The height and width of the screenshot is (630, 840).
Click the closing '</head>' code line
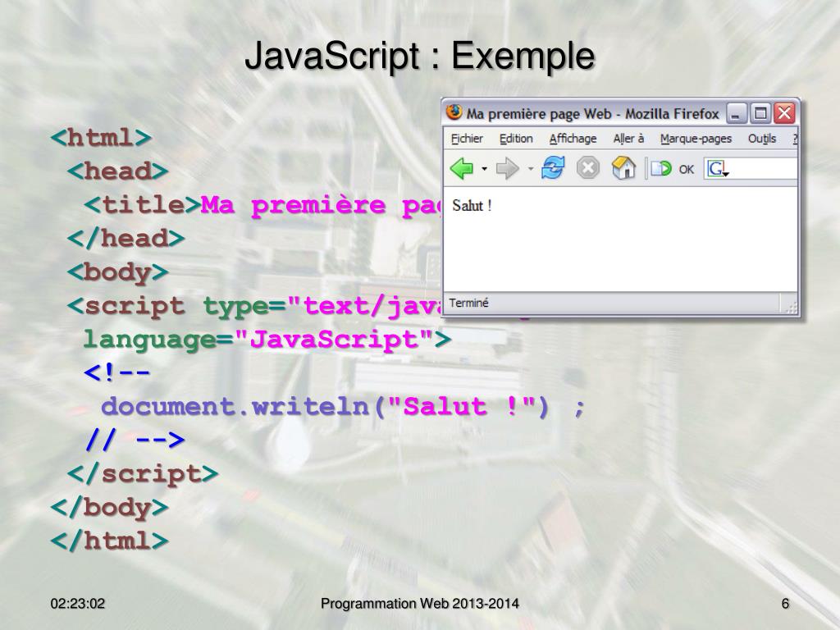click(x=126, y=239)
